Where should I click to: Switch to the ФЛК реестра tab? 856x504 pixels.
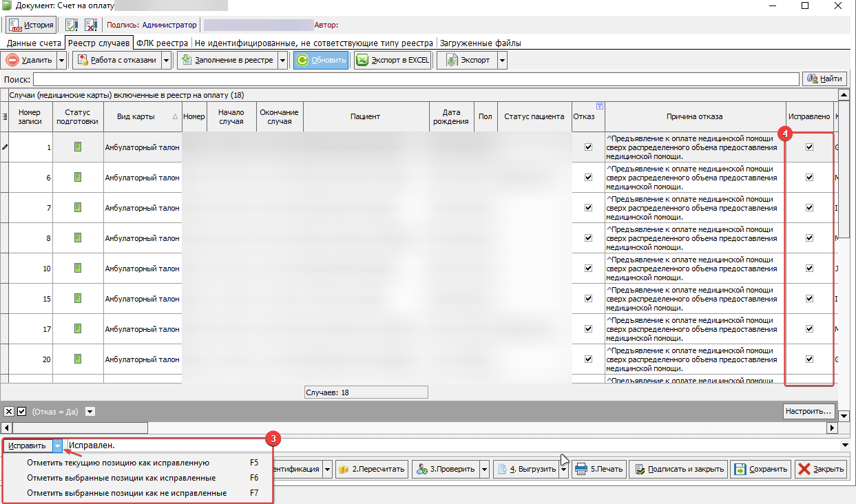[163, 43]
